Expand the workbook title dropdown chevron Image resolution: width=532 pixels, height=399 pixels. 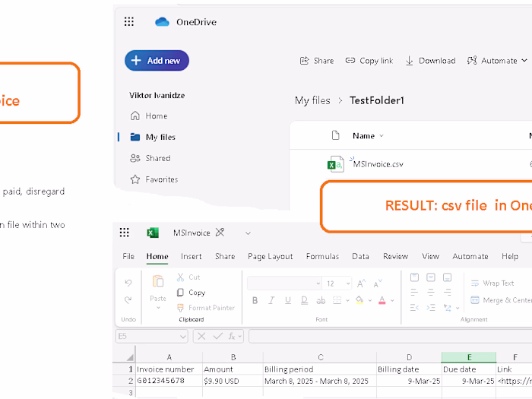pos(248,233)
